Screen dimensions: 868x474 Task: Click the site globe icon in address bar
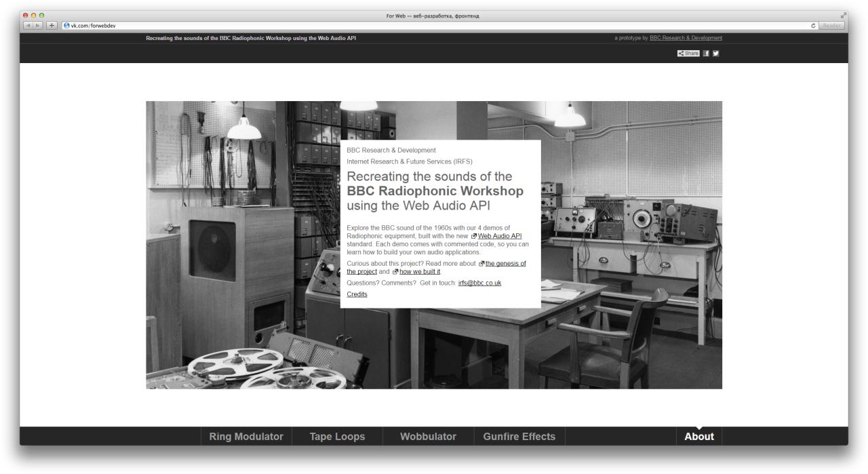pos(66,26)
